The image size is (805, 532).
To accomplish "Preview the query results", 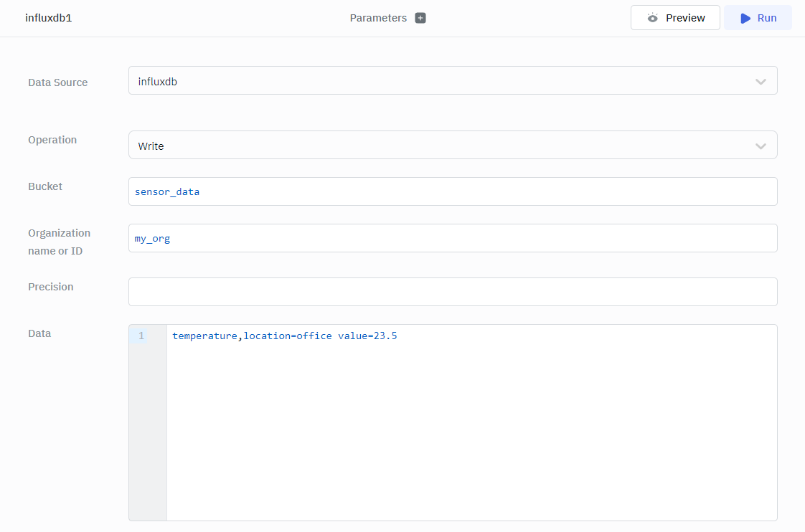I will [x=675, y=18].
